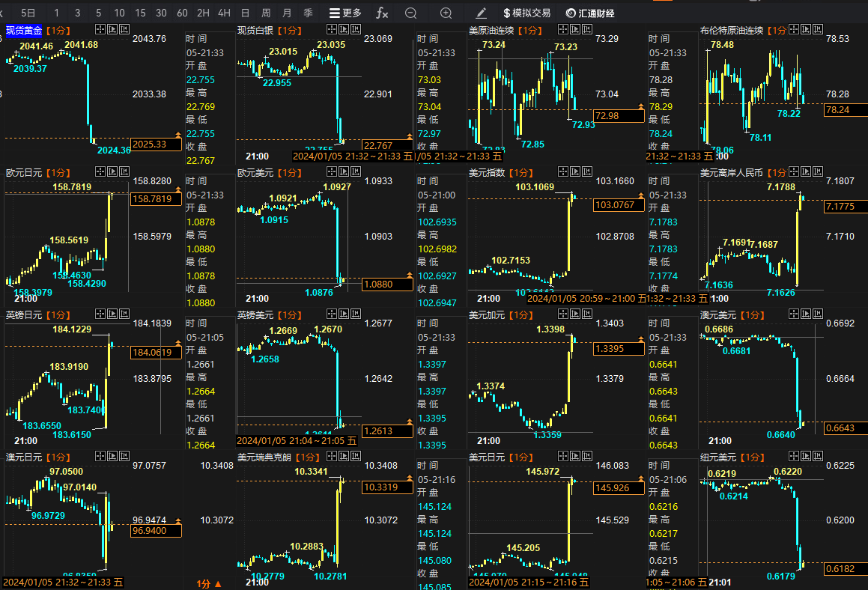Click the fx formula indicator icon
The image size is (868, 590).
point(382,13)
